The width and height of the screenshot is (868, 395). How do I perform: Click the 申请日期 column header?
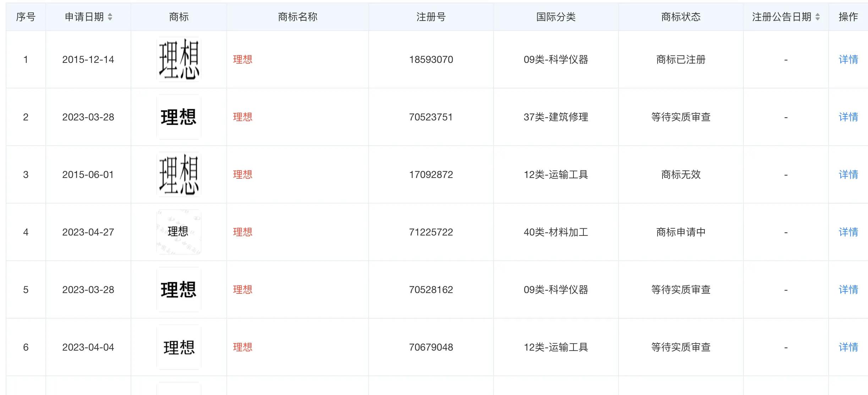[84, 17]
